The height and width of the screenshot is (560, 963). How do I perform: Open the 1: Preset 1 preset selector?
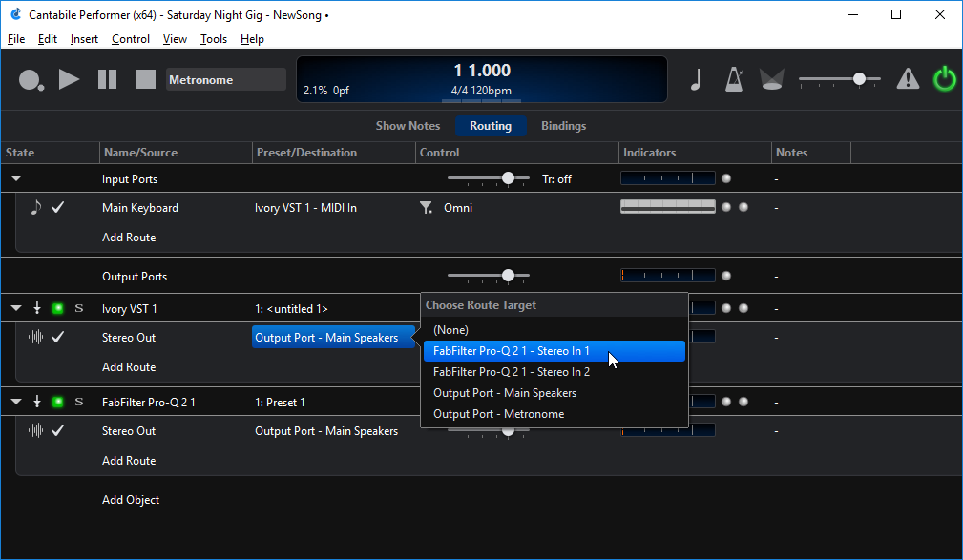(x=280, y=403)
